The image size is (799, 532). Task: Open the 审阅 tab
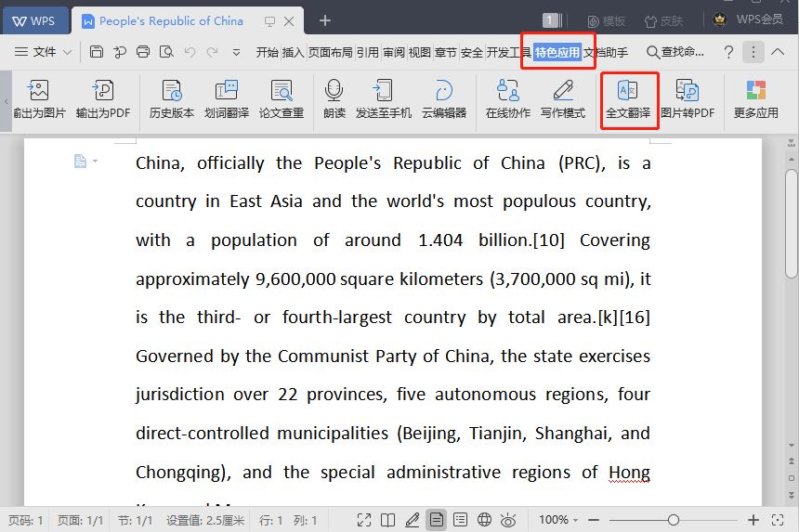click(x=394, y=52)
